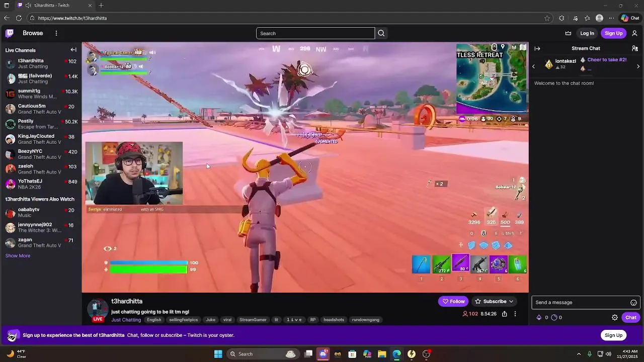The image size is (644, 362).
Task: Open the Twitch home logo
Action: point(10,33)
